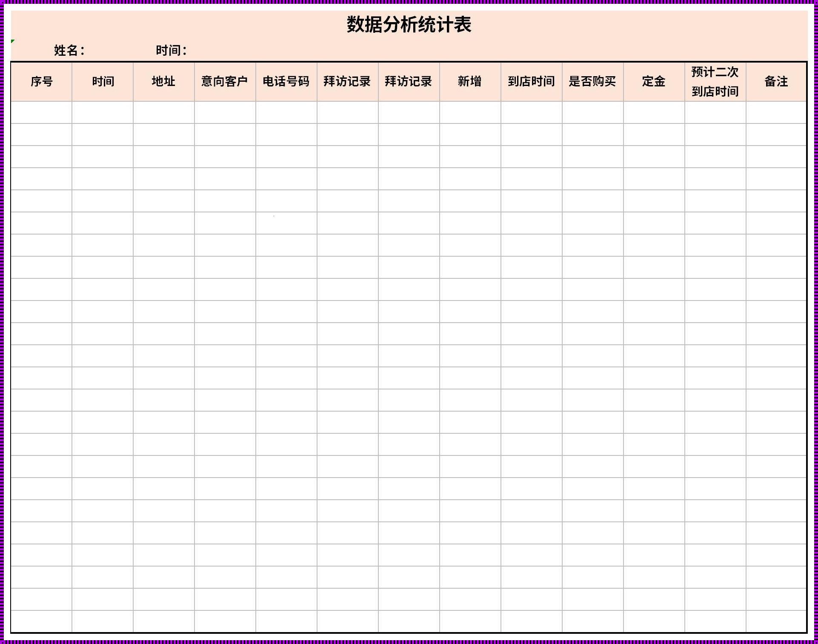Select the 预计二次到店时间 column header

point(715,81)
